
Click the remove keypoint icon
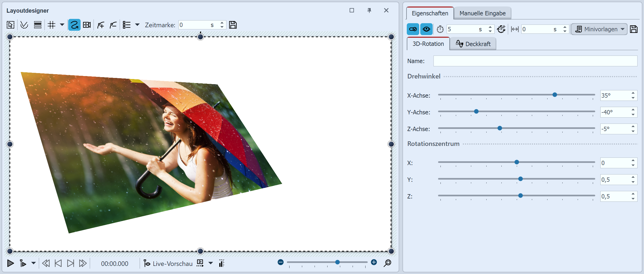113,25
